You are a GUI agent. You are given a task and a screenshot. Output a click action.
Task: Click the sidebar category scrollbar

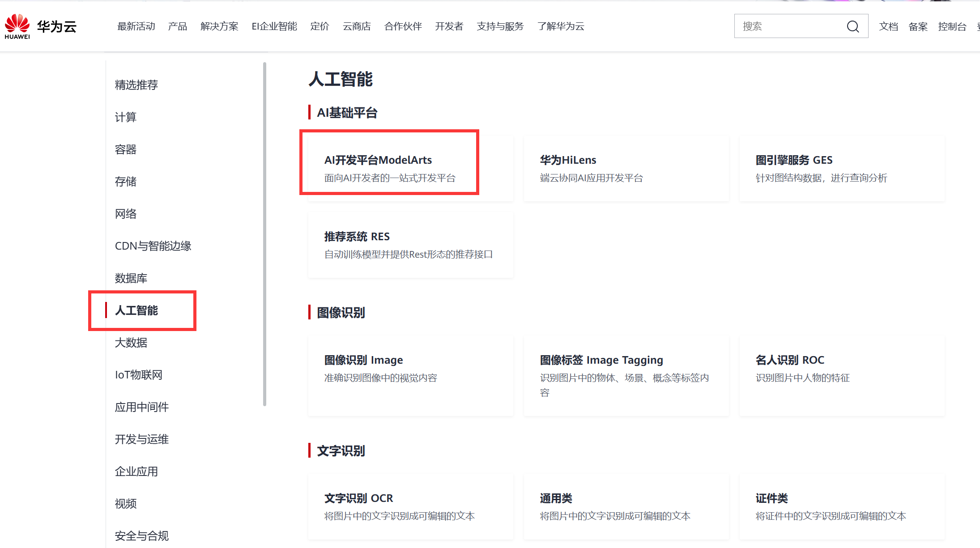pyautogui.click(x=265, y=234)
